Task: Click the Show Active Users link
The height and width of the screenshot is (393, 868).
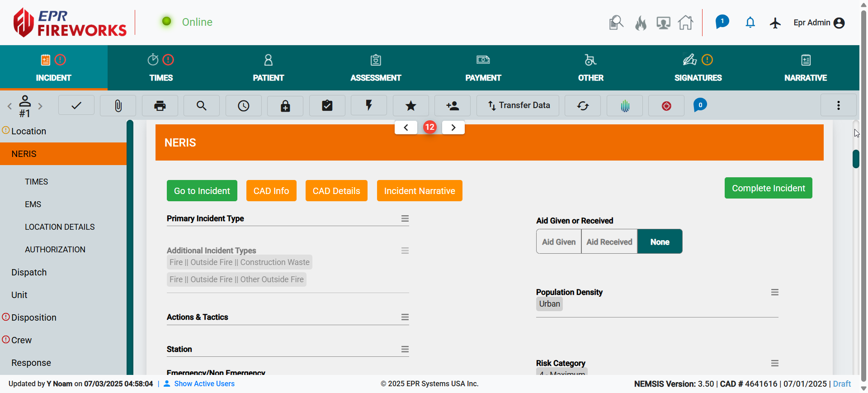Action: [x=204, y=384]
